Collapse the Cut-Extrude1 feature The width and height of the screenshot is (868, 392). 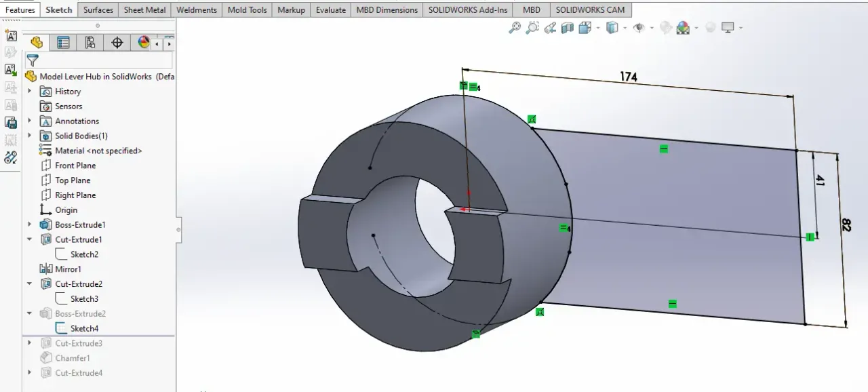30,239
